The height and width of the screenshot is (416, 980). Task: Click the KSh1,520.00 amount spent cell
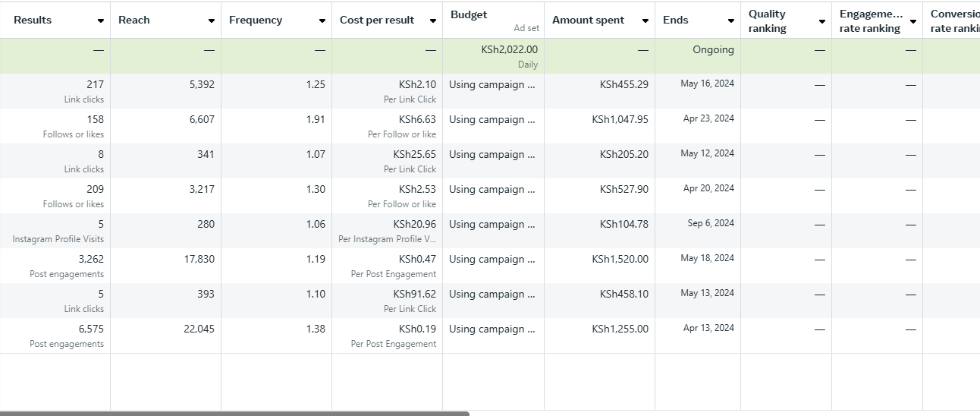pos(620,260)
